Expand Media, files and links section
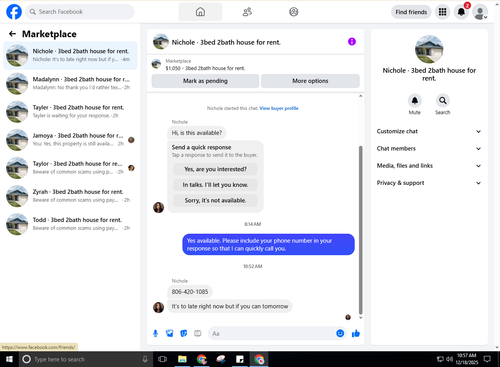The height and width of the screenshot is (367, 500). [429, 166]
